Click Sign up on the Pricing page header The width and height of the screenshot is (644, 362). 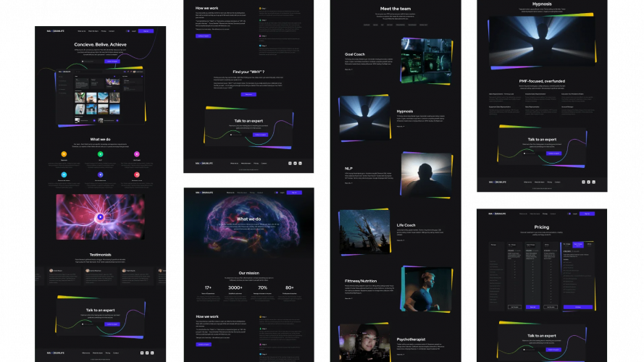tap(587, 214)
